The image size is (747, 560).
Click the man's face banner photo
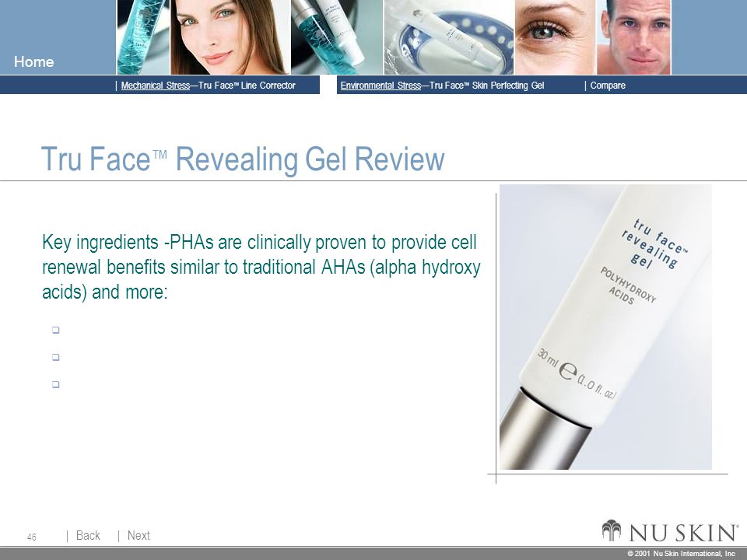click(x=634, y=37)
